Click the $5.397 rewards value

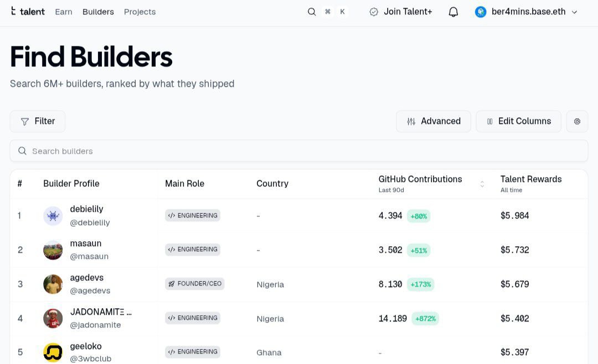(514, 352)
